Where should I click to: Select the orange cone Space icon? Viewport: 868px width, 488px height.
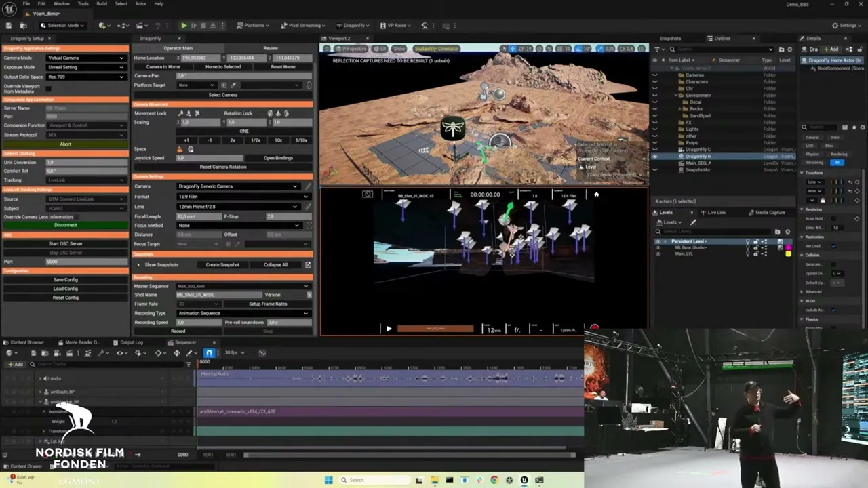[x=180, y=149]
